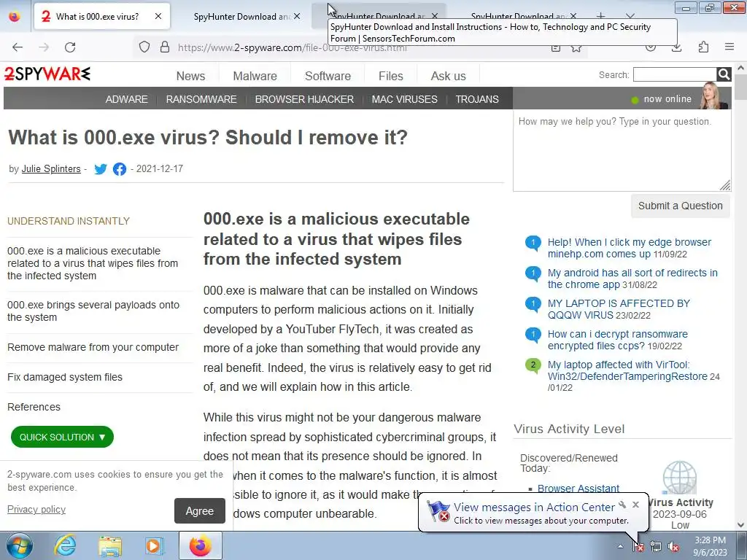Bookmark this page with the star icon
747x560 pixels.
[576, 47]
